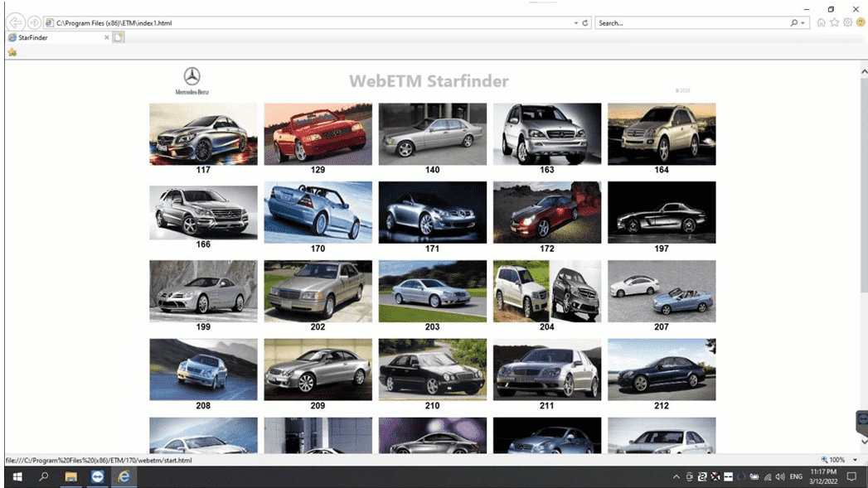Open a new tab with the blank tab button
Screen dimensions: 868x488
click(x=119, y=37)
